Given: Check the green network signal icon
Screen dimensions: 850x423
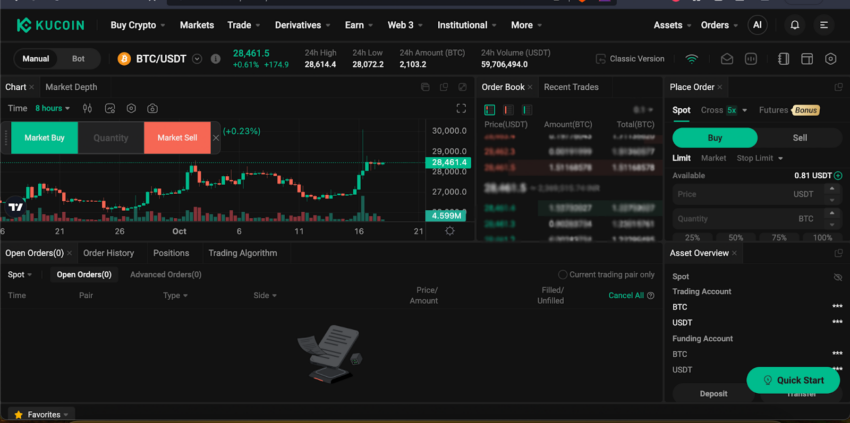Looking at the screenshot, I should pos(691,59).
